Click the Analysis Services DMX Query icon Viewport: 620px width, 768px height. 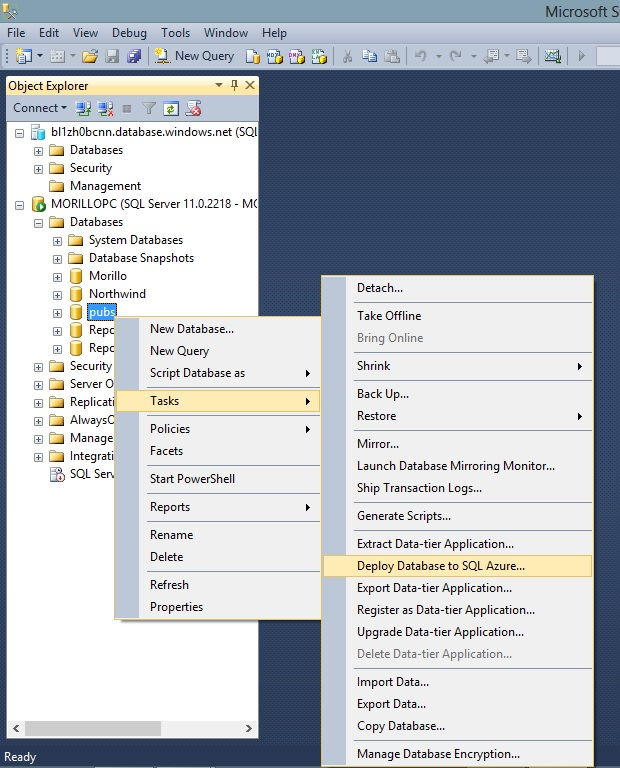coord(297,56)
